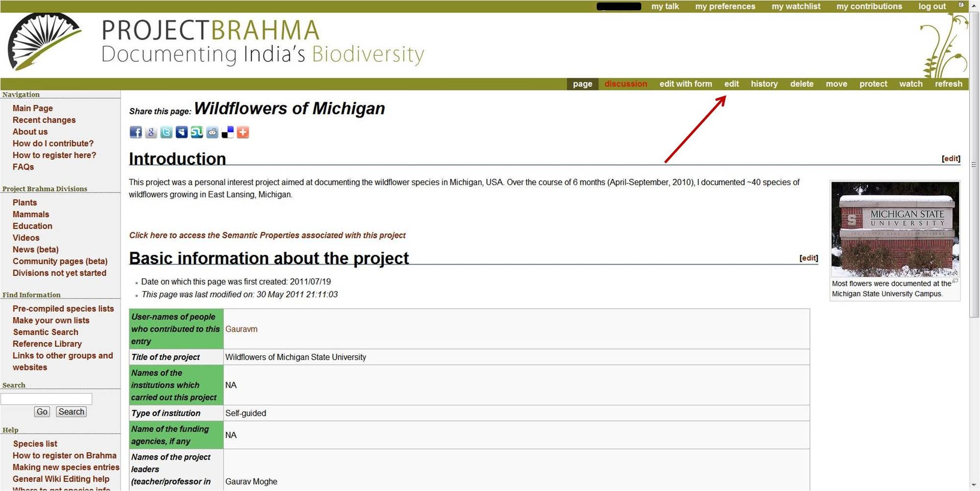Open the discussion tab
980x491 pixels.
click(626, 84)
